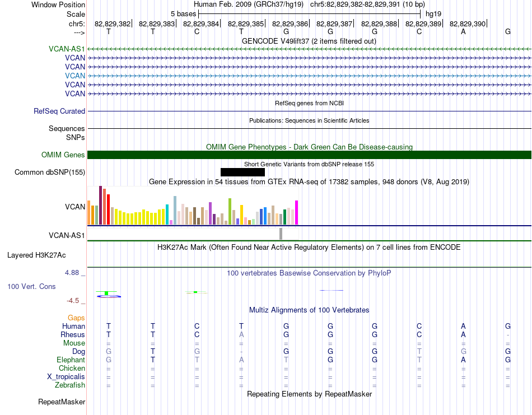Click the -4.5 PhyloP lower scale value
532x415 pixels.
coord(73,301)
